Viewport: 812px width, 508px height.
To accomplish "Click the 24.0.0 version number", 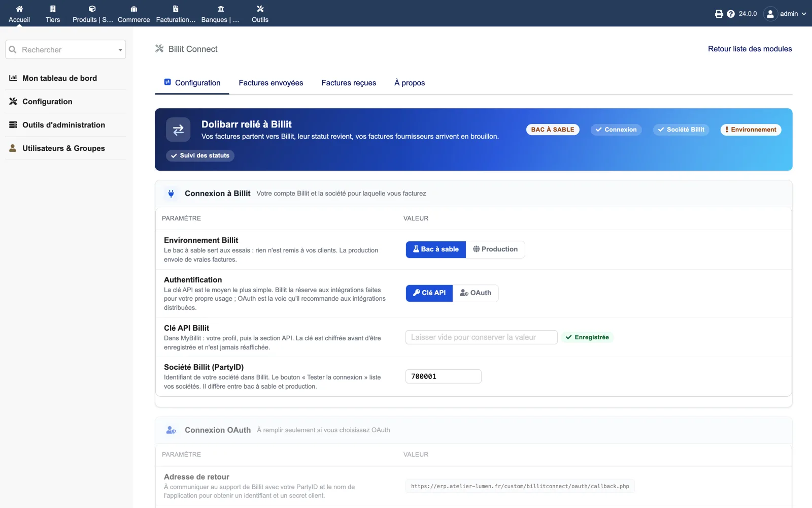I will tap(748, 14).
